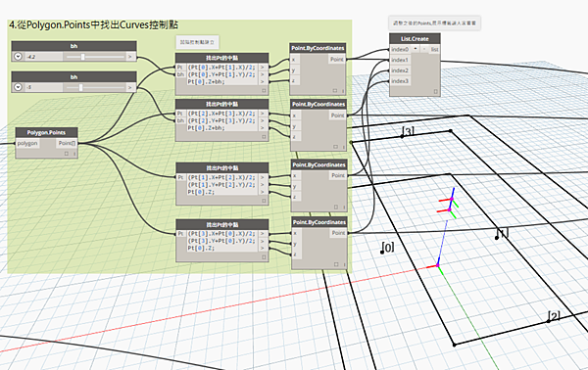Click first output arrow of Pt[0].X+Pt[1].X code block
The image size is (588, 370).
click(263, 68)
